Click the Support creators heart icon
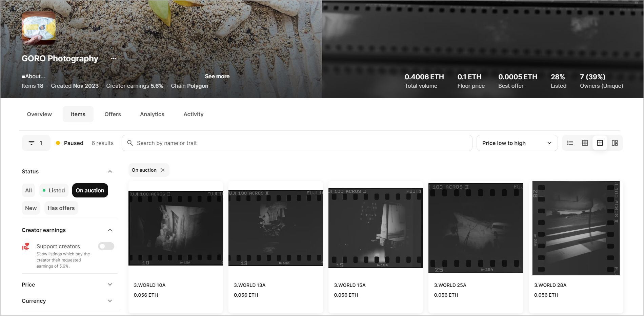Image resolution: width=644 pixels, height=316 pixels. tap(26, 247)
